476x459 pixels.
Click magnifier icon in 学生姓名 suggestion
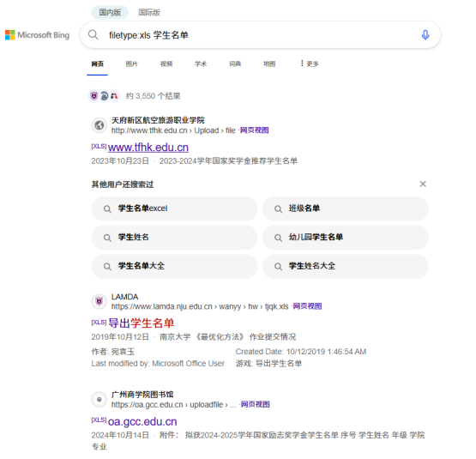[107, 238]
